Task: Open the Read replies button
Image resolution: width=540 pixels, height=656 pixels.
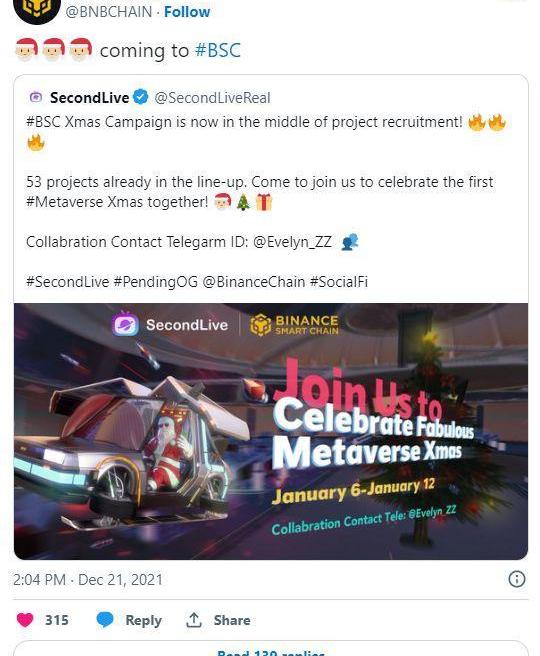Action: pos(271,651)
